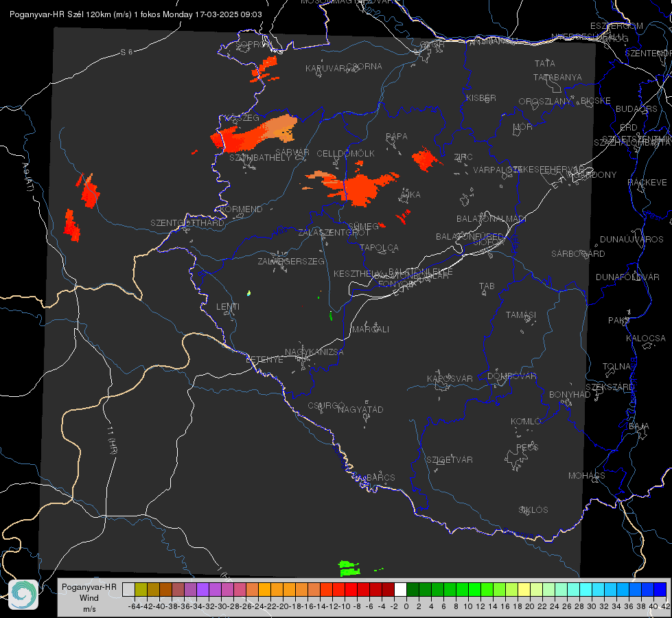Click the S 6 road label

coord(126,52)
